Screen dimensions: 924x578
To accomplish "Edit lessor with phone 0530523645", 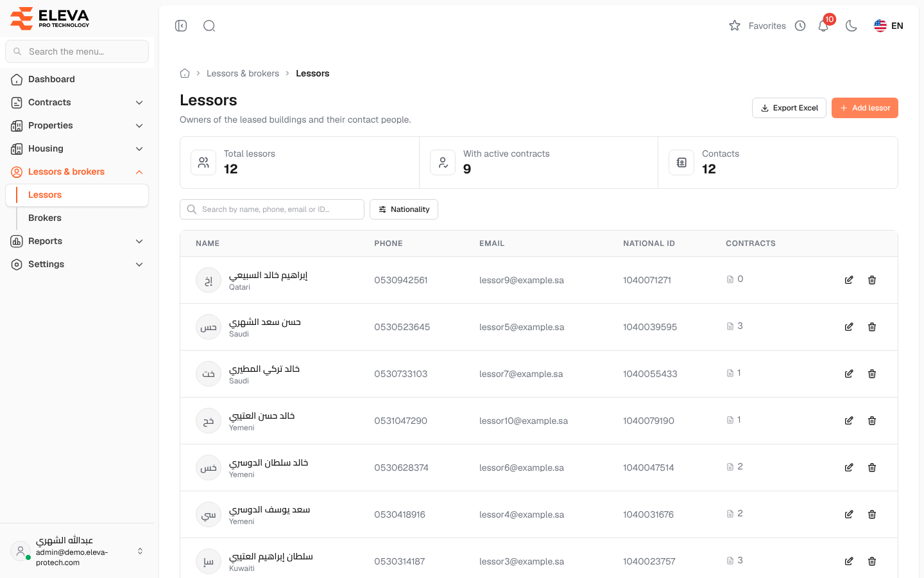I will (x=849, y=327).
